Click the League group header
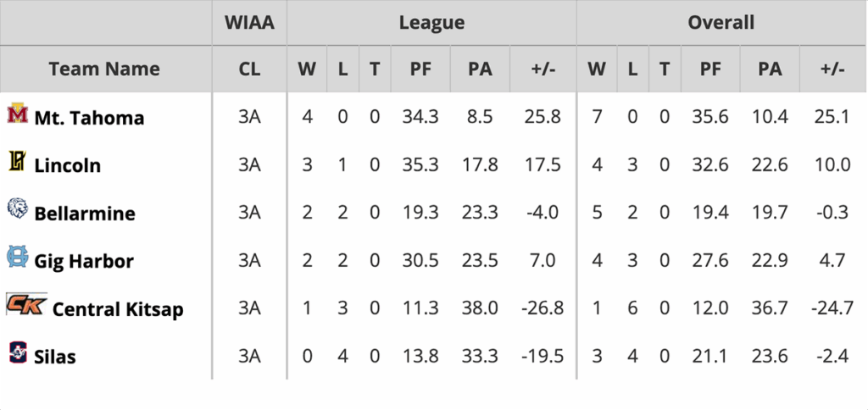The image size is (868, 410). [431, 23]
